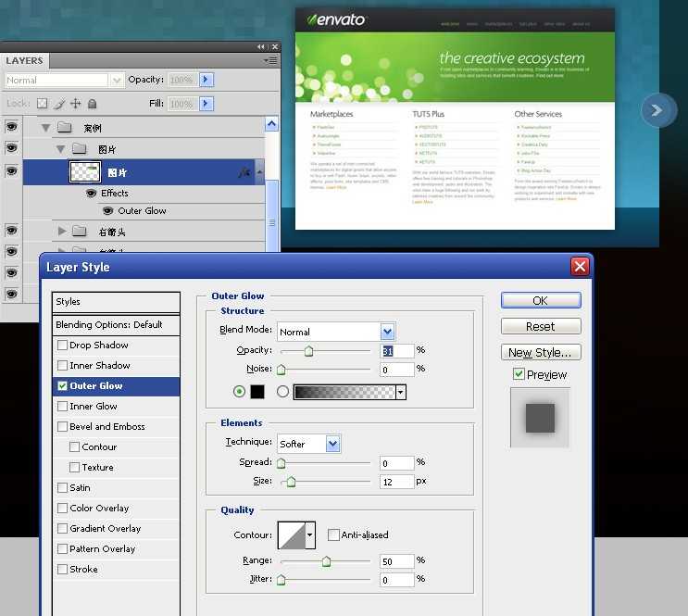Enable the Drop Shadow checkbox
This screenshot has width=688, height=616.
[63, 346]
